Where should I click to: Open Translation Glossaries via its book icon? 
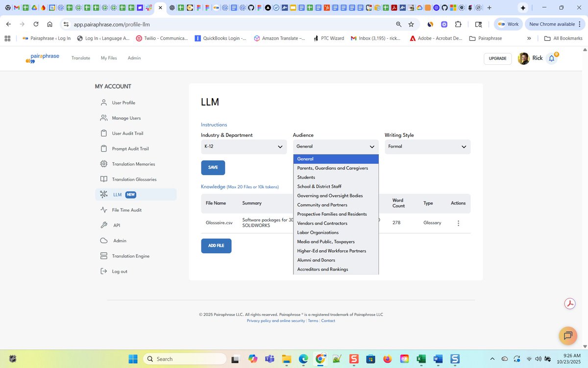pyautogui.click(x=103, y=179)
